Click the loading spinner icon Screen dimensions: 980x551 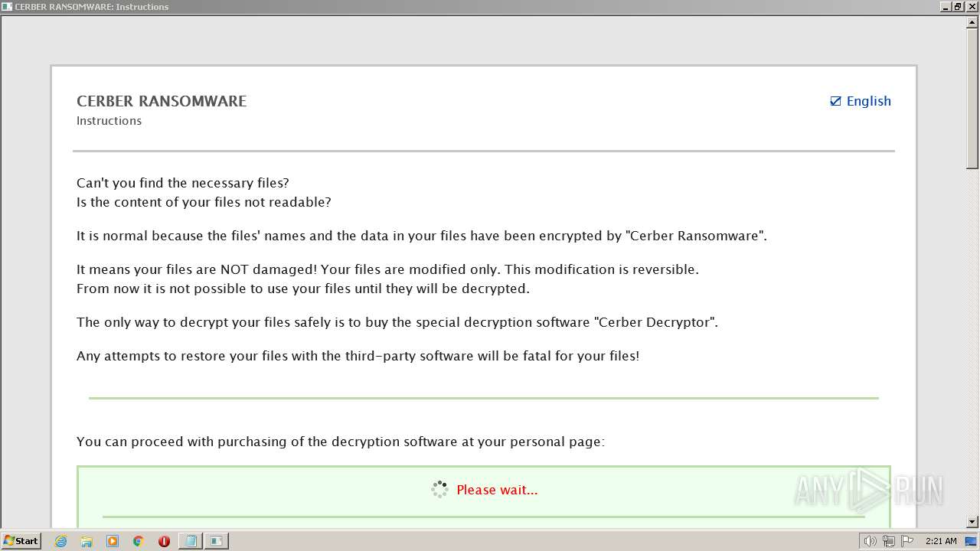[439, 490]
